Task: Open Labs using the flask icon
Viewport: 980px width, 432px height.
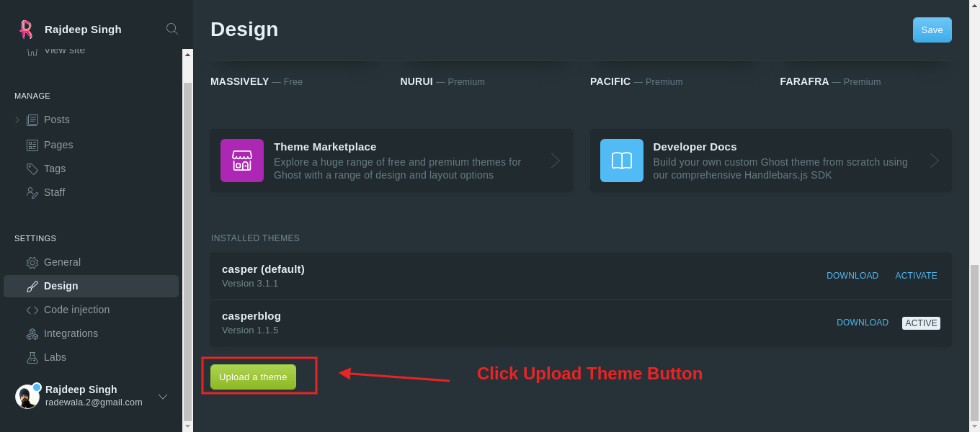Action: coord(31,357)
